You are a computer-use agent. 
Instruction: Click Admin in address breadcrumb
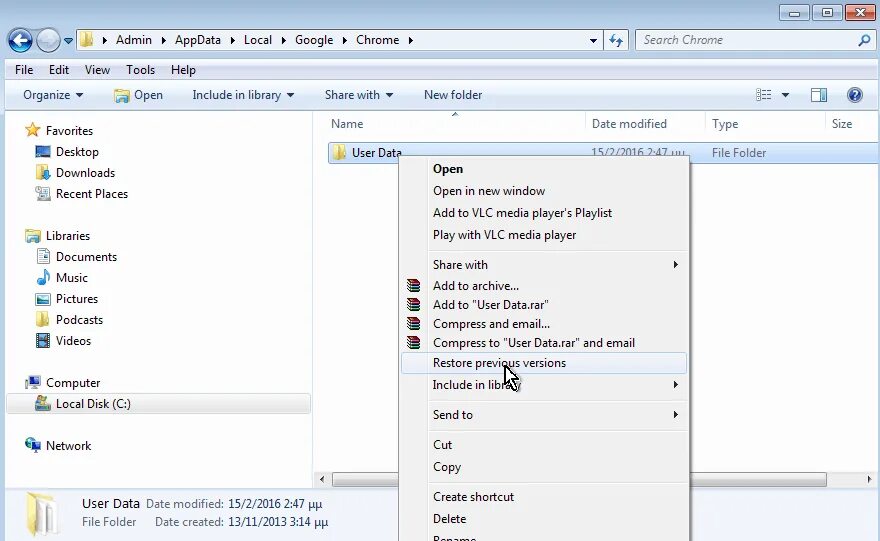[134, 40]
